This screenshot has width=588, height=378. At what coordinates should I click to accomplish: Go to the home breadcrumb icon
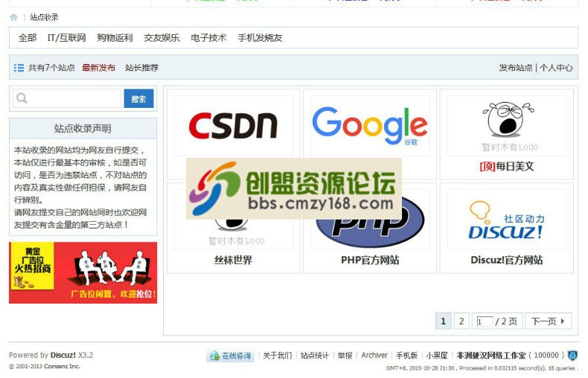click(13, 17)
